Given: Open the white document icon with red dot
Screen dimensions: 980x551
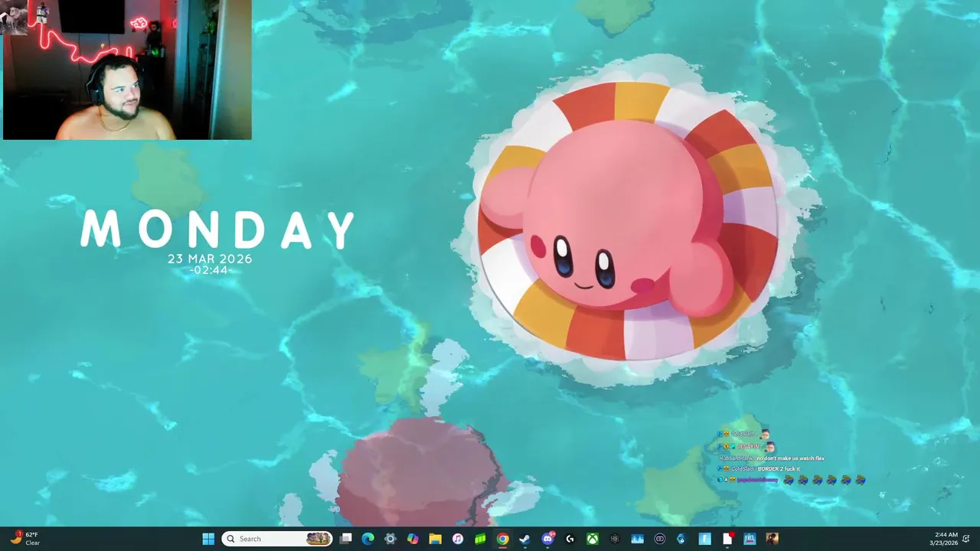Looking at the screenshot, I should click(727, 539).
